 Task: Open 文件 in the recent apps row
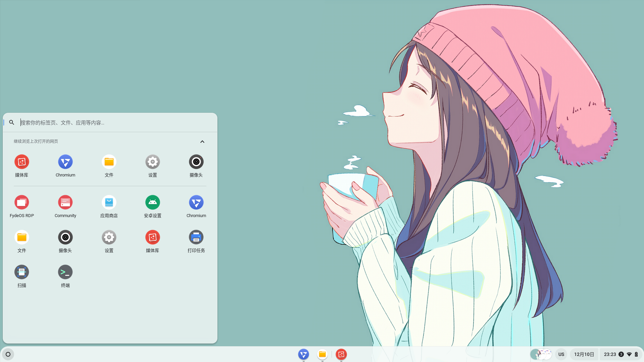109,166
